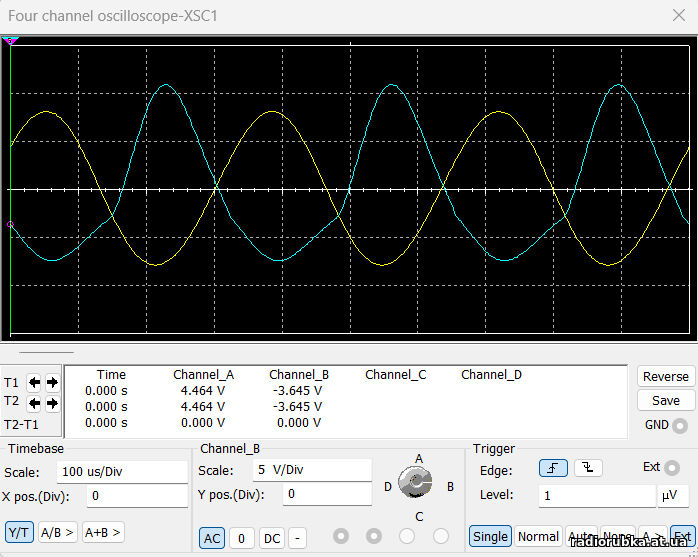This screenshot has width=698, height=557.
Task: Select falling edge trigger
Action: coord(588,468)
